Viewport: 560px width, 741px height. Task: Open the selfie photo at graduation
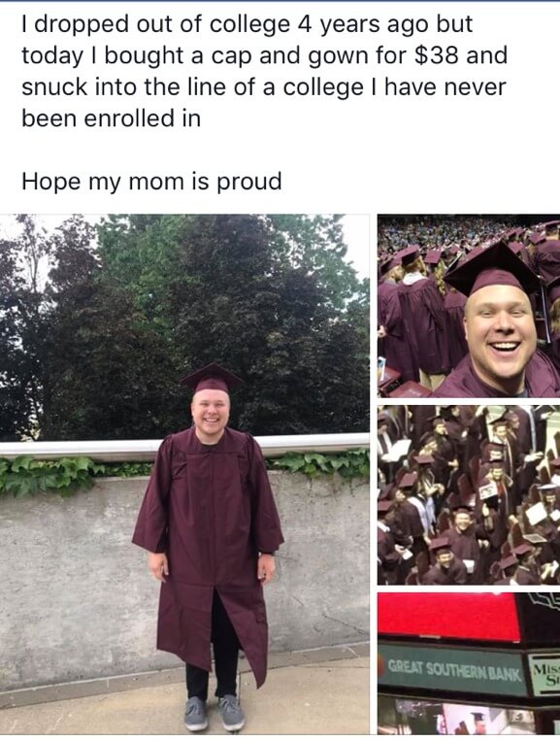click(x=469, y=306)
